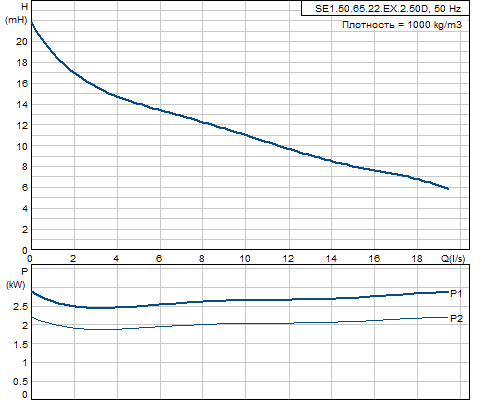Click the thin P2 curve line start
Screen dimensions: 500x400
pos(32,317)
